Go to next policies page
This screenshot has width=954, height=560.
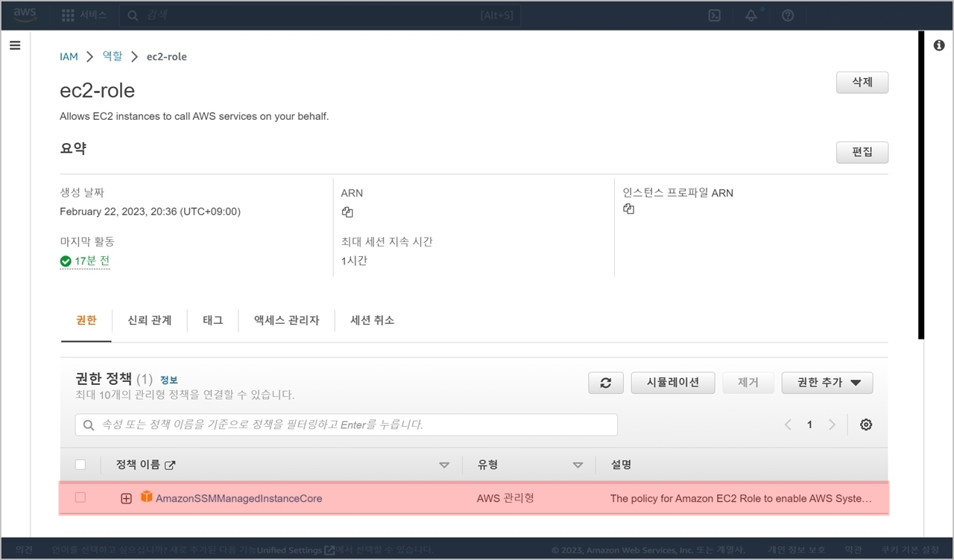[832, 424]
